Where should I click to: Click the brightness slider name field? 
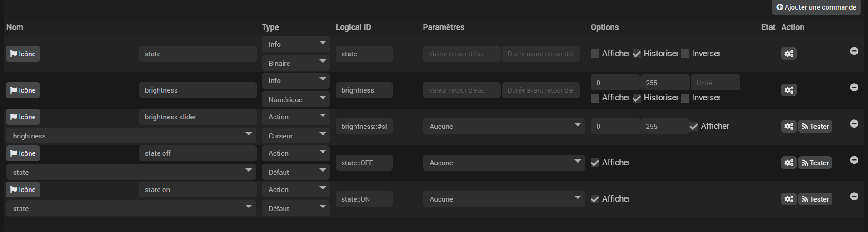[x=198, y=117]
